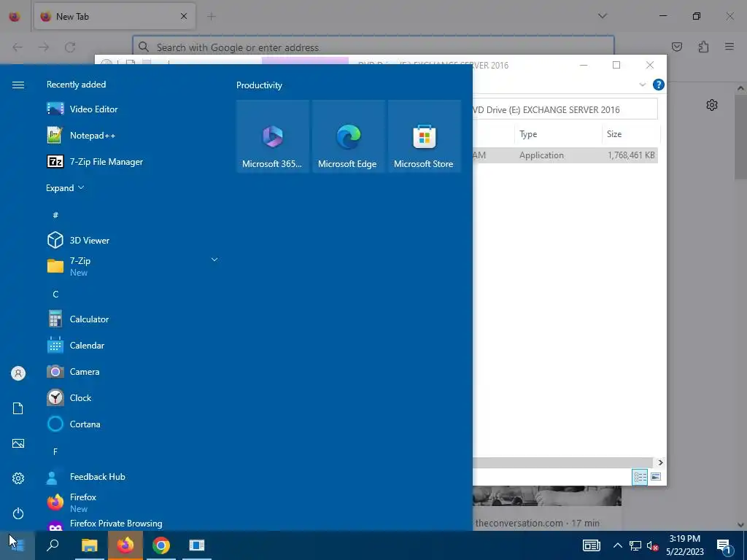The image size is (747, 560).
Task: Expand the 7-Zip folder chevron
Action: click(214, 260)
